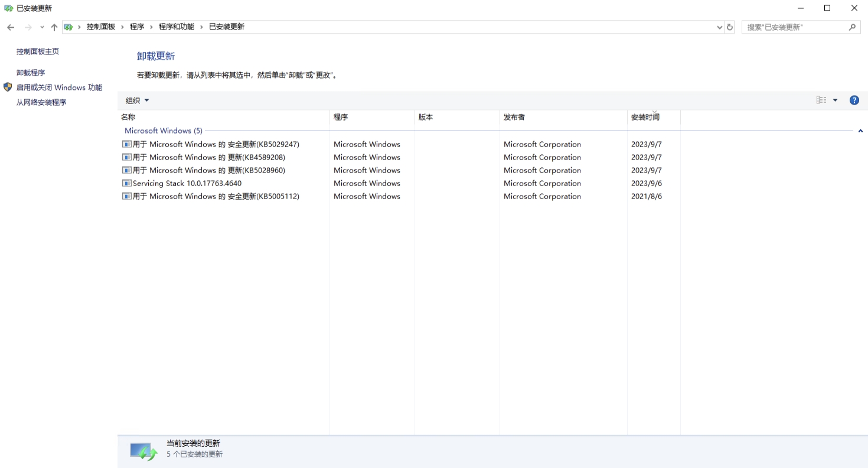Select update KB4589208 row
The height and width of the screenshot is (468, 868).
click(400, 157)
